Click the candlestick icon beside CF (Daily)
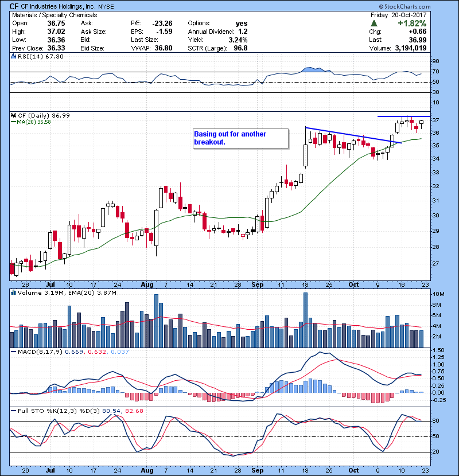Screen dimensions: 459x476 click(x=13, y=115)
